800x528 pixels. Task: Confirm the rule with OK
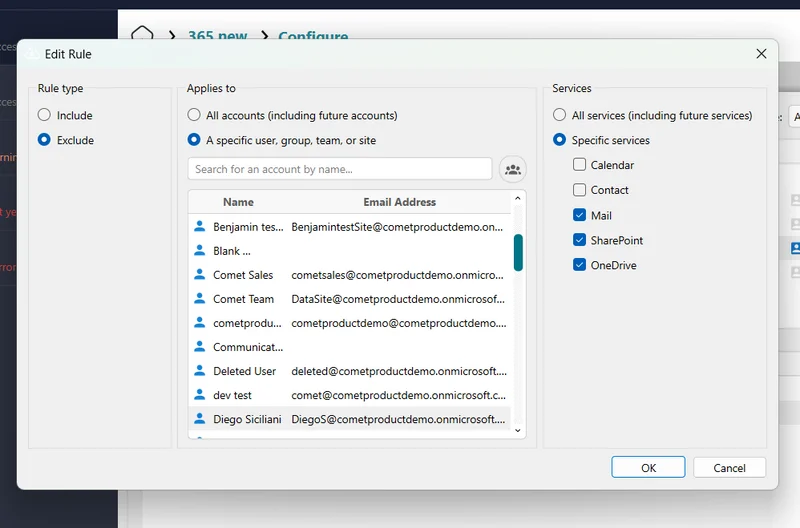coord(648,468)
